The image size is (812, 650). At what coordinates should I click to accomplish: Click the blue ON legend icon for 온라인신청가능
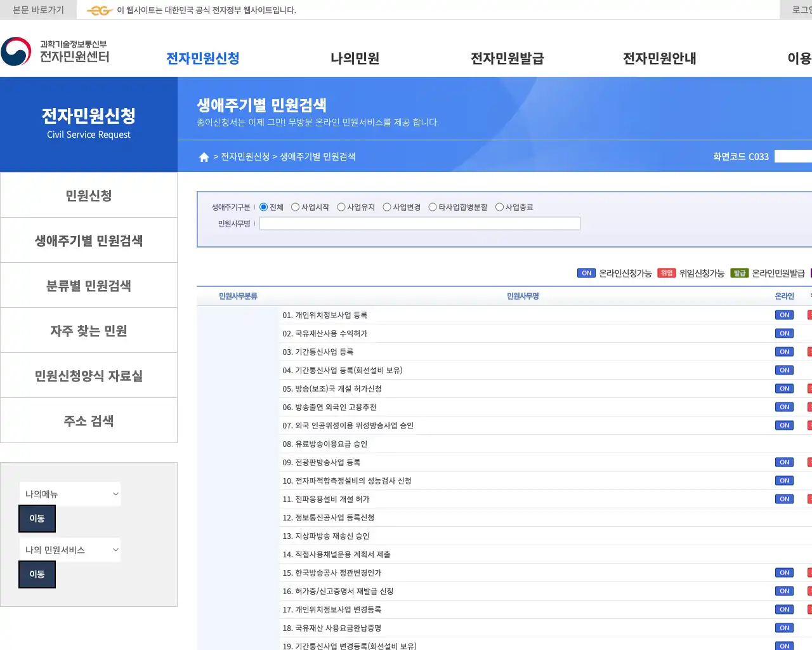[586, 273]
